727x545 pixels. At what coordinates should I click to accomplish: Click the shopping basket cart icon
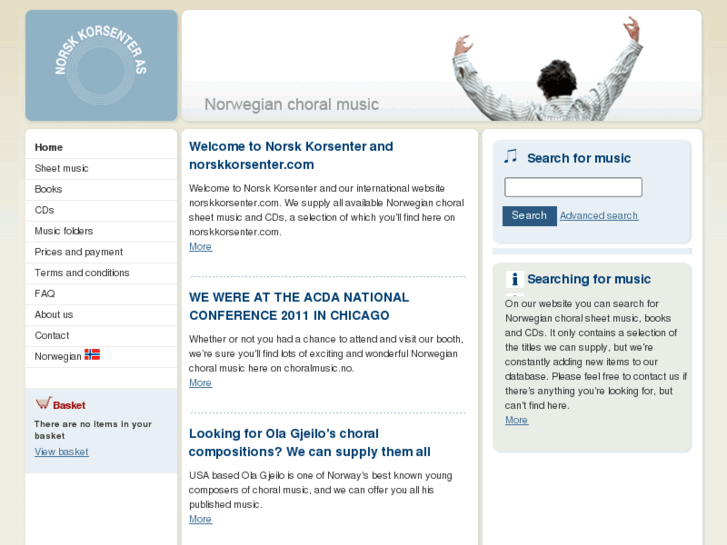click(x=44, y=403)
